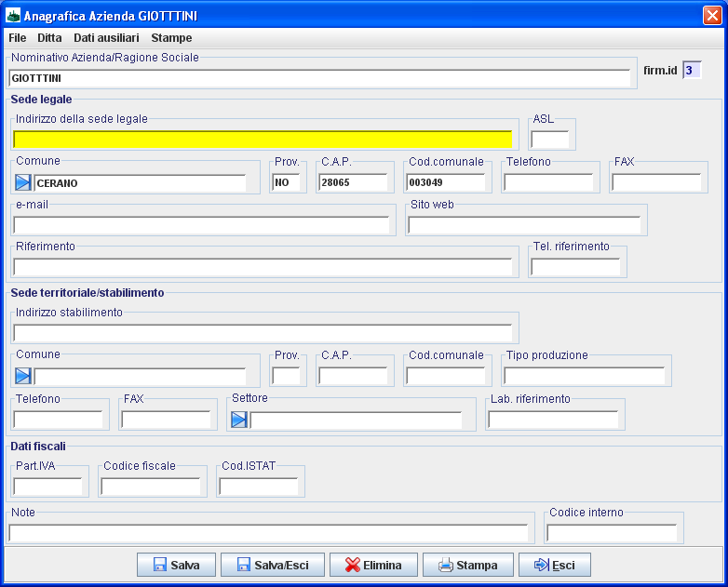The image size is (728, 587).
Task: Click the Sito web field
Action: pos(524,225)
